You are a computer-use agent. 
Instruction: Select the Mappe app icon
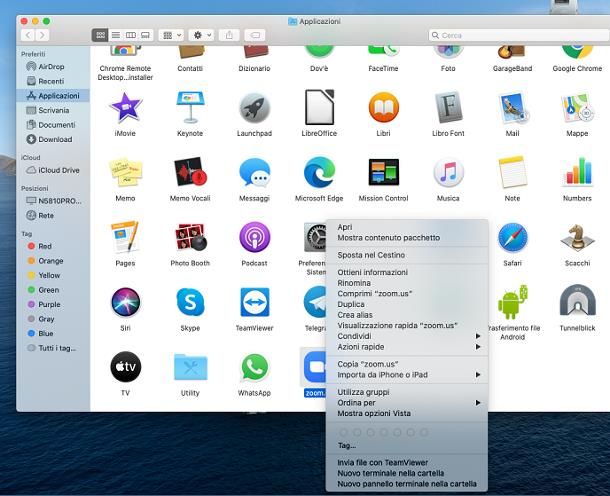click(x=577, y=107)
